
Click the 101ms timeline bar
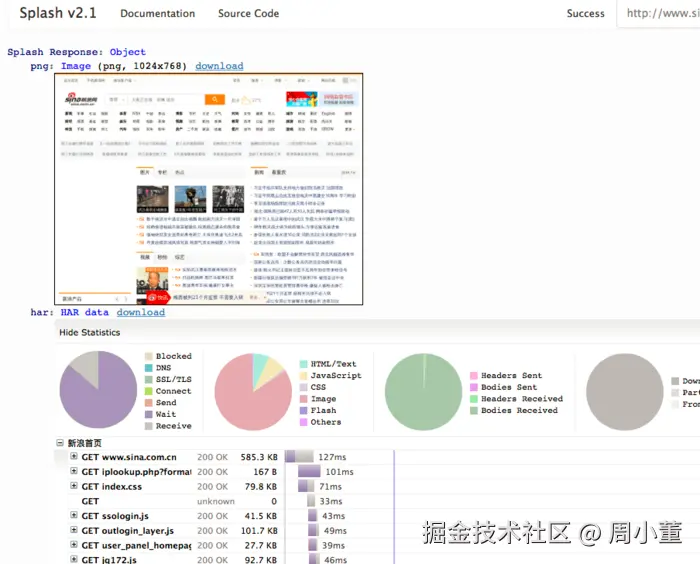pyautogui.click(x=309, y=471)
